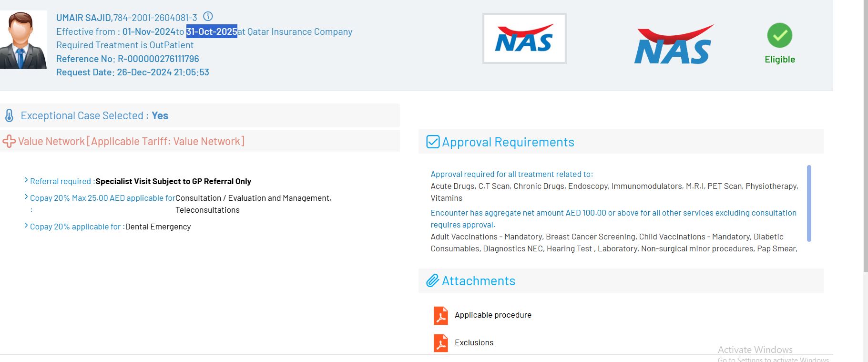Viewport: 868px width, 362px height.
Task: Click the large unboxed NAS logo
Action: (673, 45)
